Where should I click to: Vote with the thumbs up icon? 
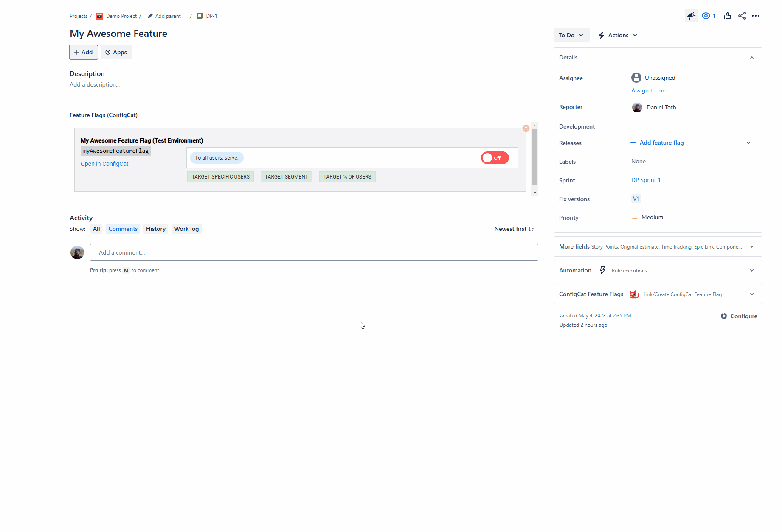[727, 16]
